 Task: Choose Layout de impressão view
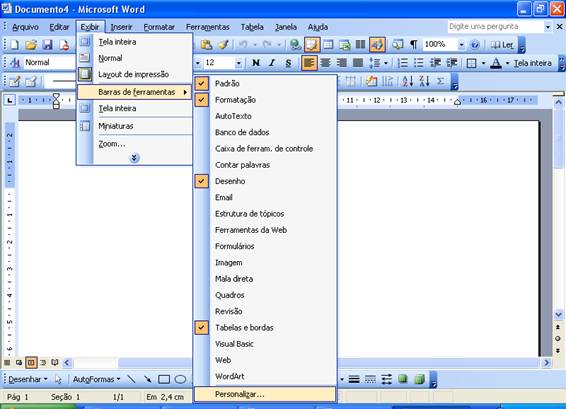(134, 74)
